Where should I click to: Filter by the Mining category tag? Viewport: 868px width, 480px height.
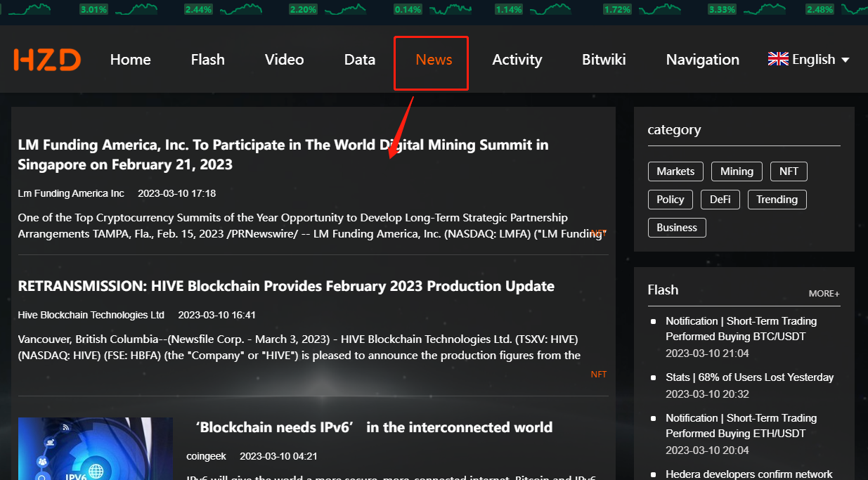(737, 171)
